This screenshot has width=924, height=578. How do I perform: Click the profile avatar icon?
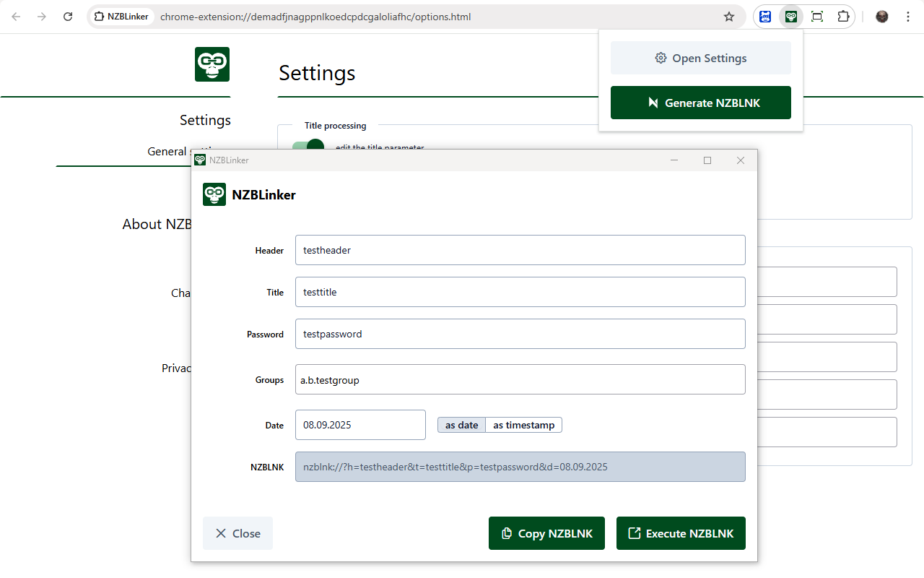point(882,17)
